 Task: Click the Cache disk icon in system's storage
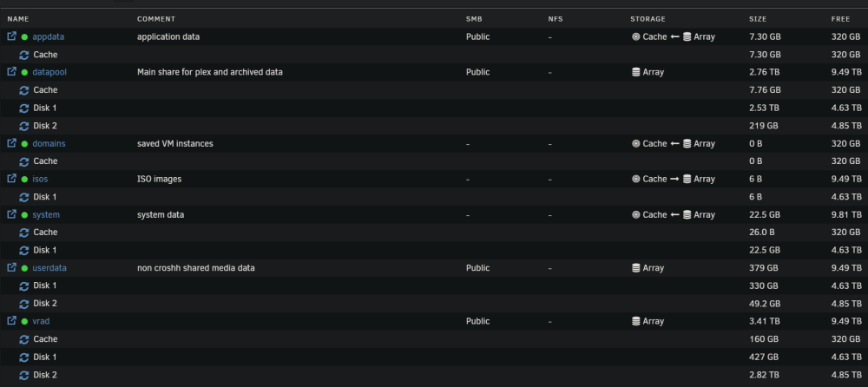636,215
